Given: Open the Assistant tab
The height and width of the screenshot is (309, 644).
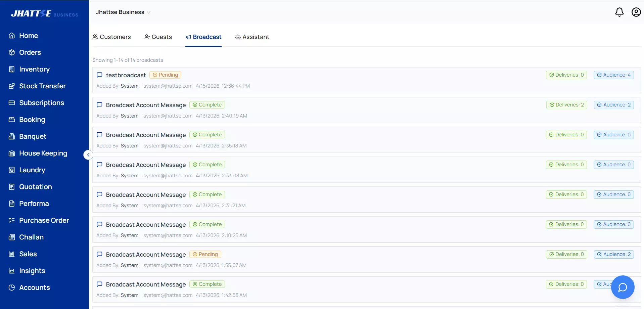Looking at the screenshot, I should pos(252,37).
